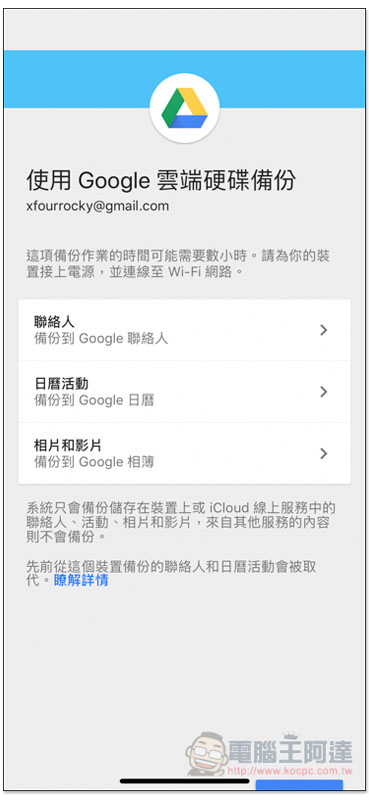
Task: Open the 相片和影片 backup option
Action: click(x=184, y=454)
